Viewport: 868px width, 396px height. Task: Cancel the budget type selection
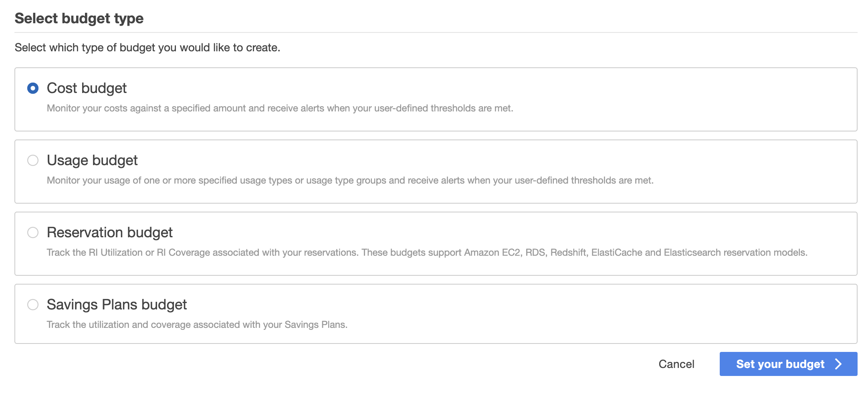(676, 364)
